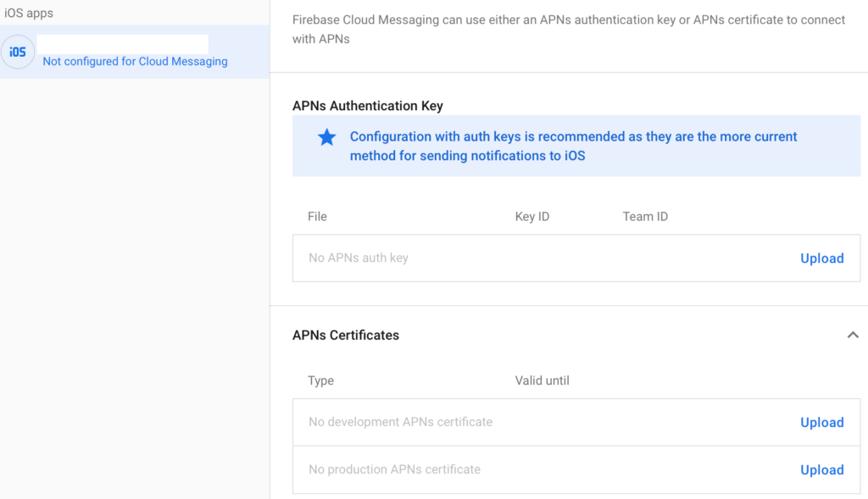Click the 'Key ID' column header
This screenshot has width=868, height=499.
pos(531,217)
